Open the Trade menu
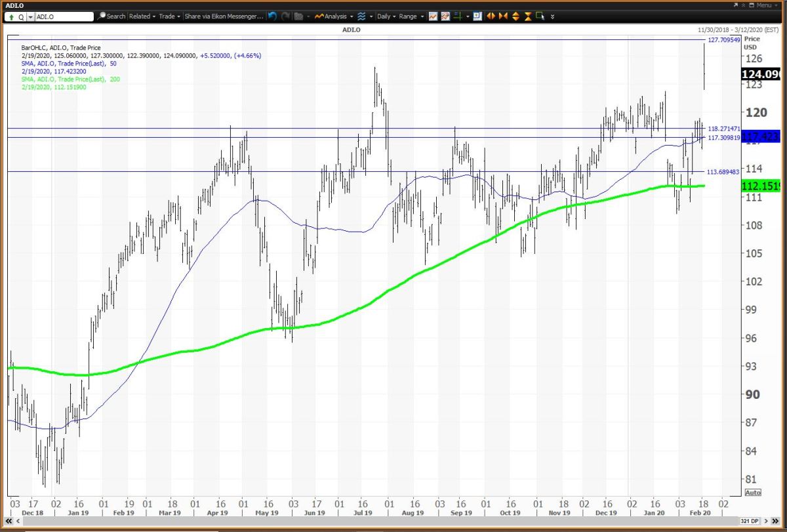Viewport: 787px width, 532px height. pyautogui.click(x=169, y=16)
